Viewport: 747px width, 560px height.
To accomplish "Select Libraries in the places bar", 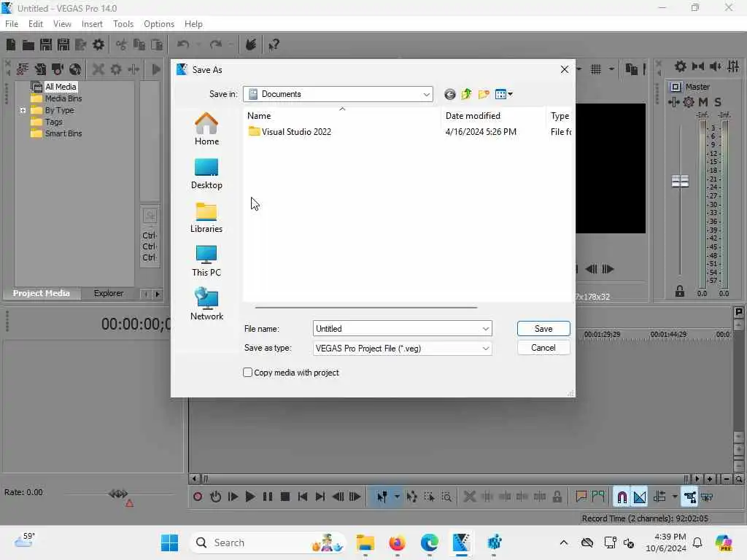I will click(x=206, y=217).
